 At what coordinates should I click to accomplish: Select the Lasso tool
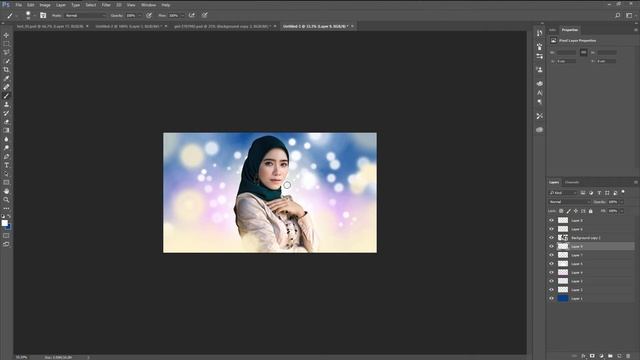click(6, 52)
